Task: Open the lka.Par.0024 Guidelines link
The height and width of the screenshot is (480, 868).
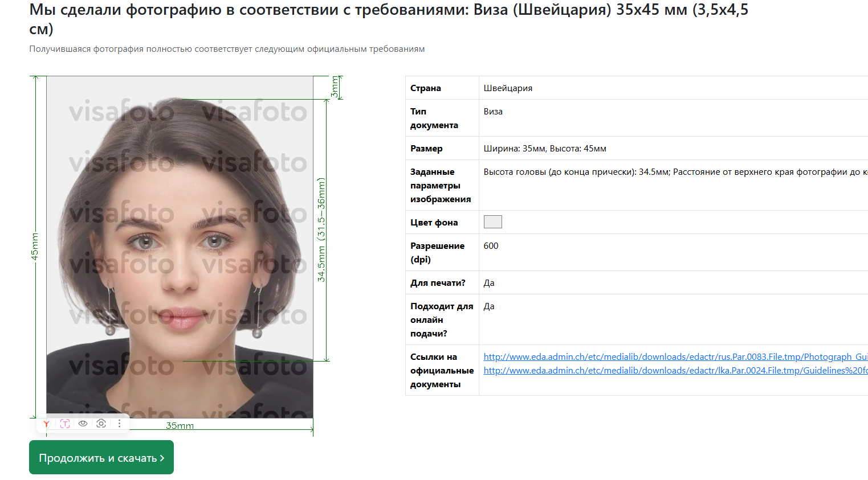Action: pyautogui.click(x=675, y=370)
